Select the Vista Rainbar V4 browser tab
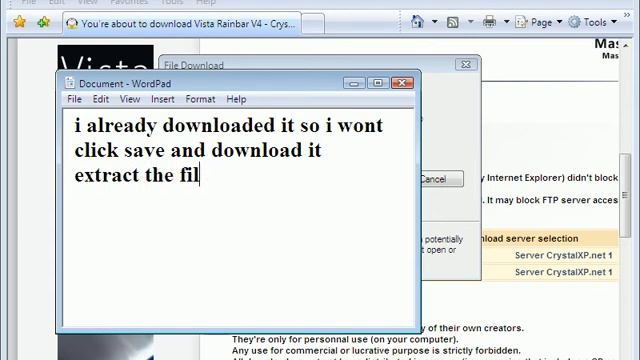The width and height of the screenshot is (640, 360). 182,24
